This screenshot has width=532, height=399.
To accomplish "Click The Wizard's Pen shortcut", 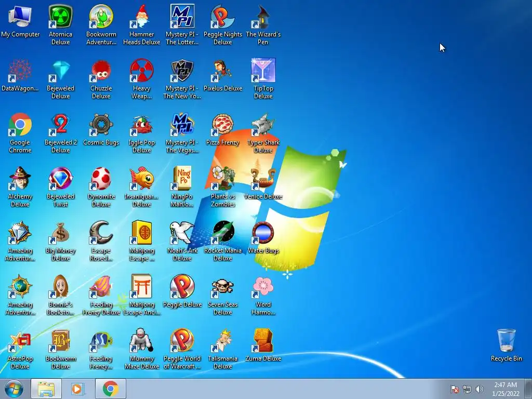I will point(263,16).
